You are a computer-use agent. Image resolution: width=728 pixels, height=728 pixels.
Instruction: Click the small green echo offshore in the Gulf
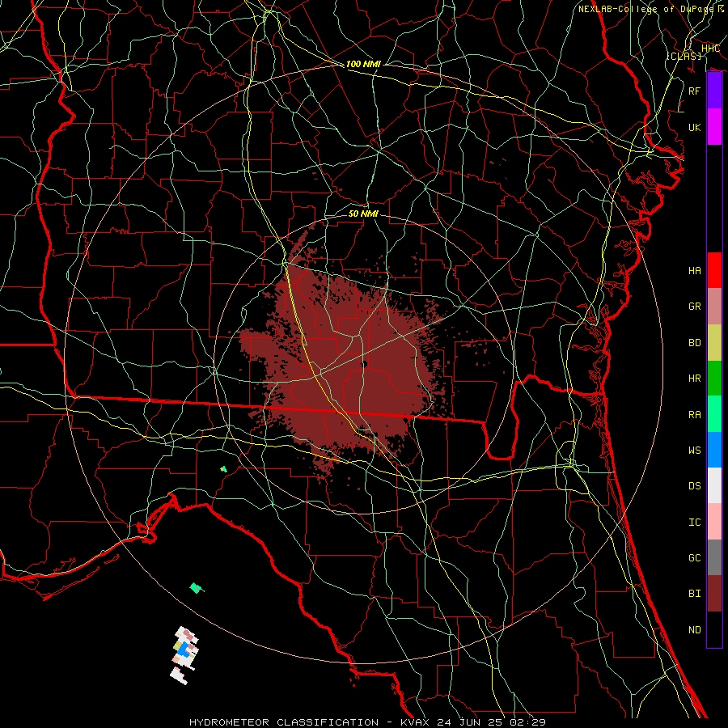[197, 588]
